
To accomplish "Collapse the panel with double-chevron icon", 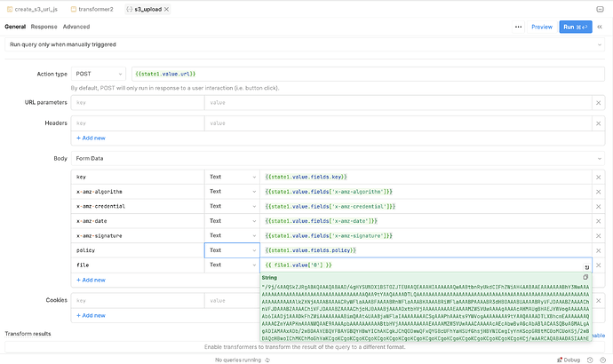I will (x=600, y=27).
